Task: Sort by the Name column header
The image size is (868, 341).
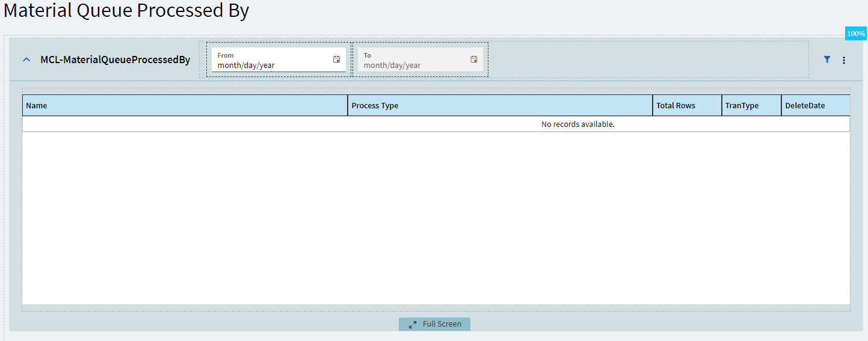Action: coord(185,105)
